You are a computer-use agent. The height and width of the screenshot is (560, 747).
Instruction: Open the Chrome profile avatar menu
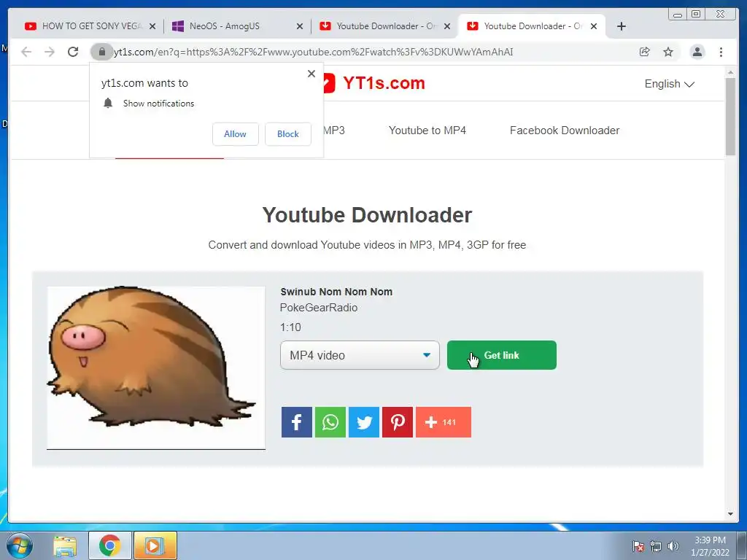[x=697, y=52]
